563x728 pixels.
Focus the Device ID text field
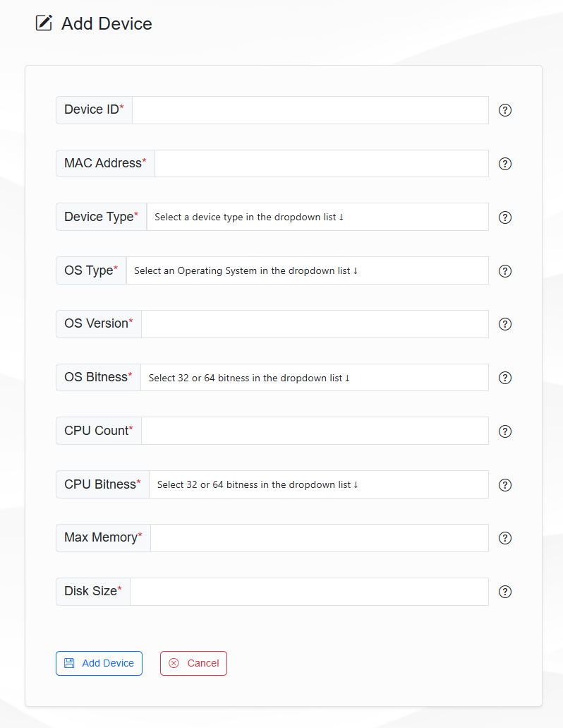coord(310,110)
